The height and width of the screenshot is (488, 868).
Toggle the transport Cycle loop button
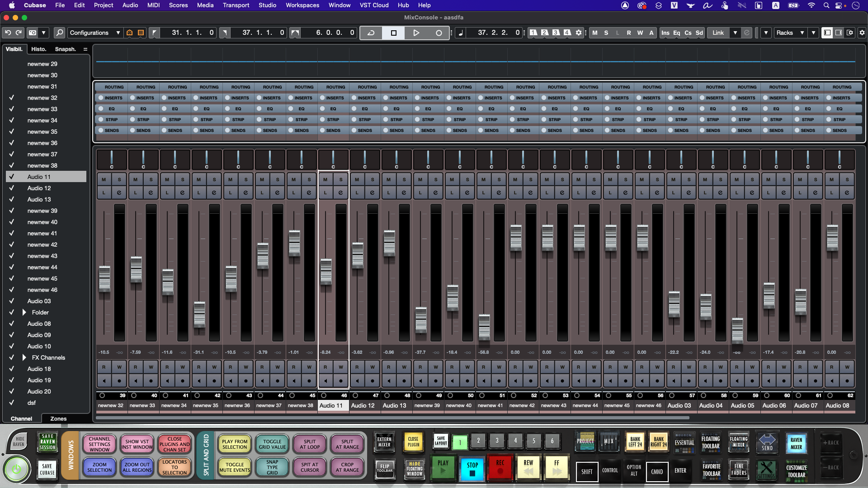[371, 33]
